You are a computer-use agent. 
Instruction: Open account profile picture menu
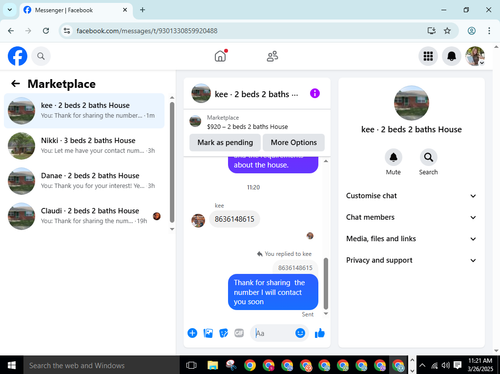point(475,56)
